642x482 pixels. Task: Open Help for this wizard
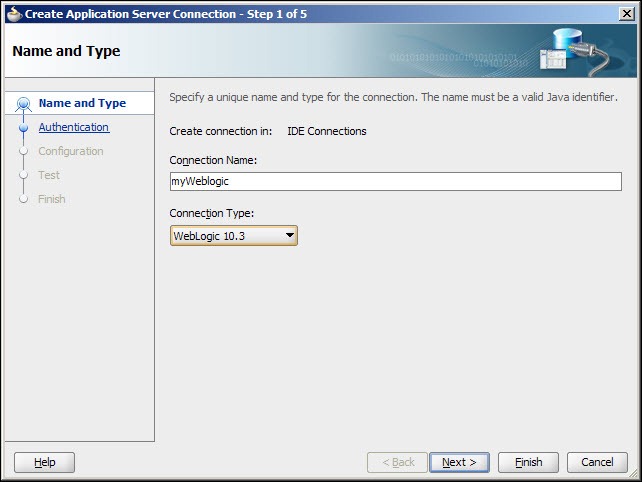[x=44, y=462]
